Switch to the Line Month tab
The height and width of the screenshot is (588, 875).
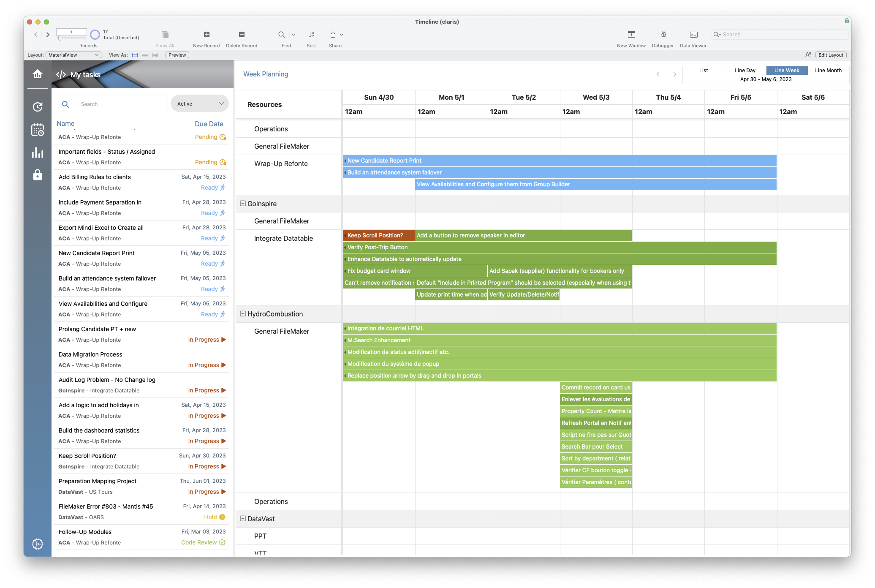[828, 70]
